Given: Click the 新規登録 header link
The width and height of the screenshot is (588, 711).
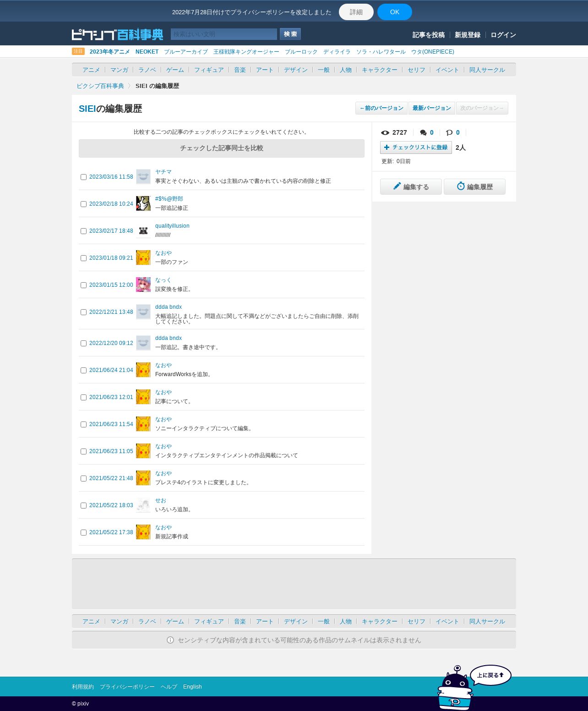Looking at the screenshot, I should point(468,35).
